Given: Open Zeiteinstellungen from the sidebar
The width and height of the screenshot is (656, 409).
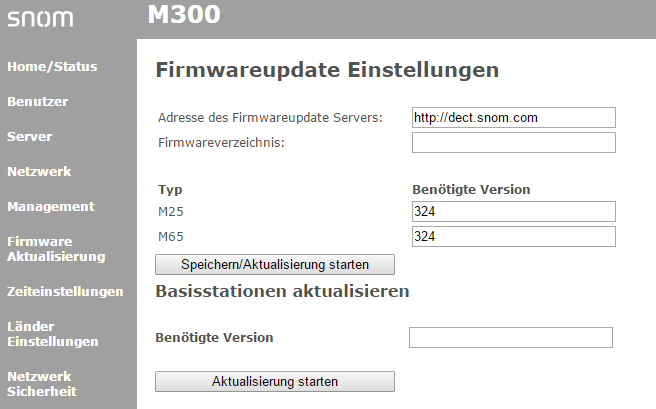Looking at the screenshot, I should (x=65, y=291).
